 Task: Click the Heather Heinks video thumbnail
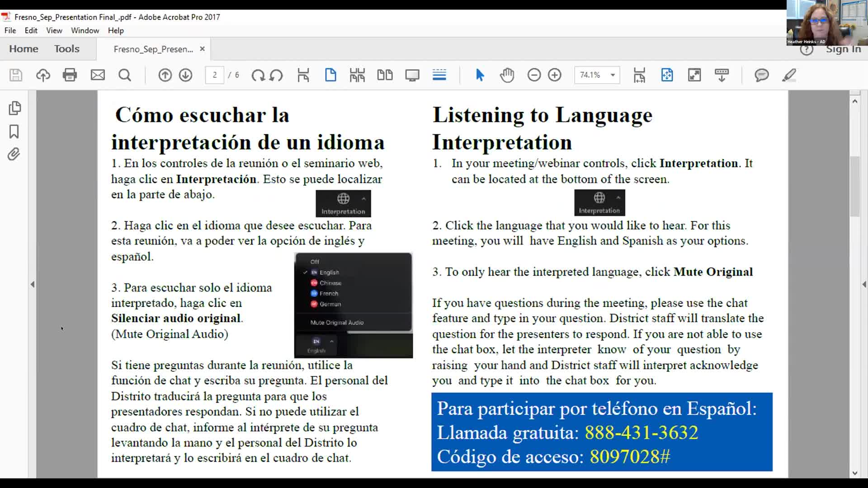pos(827,23)
